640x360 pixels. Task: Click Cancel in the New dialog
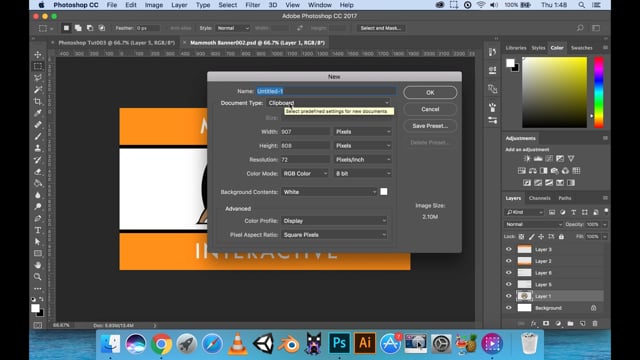coord(430,109)
